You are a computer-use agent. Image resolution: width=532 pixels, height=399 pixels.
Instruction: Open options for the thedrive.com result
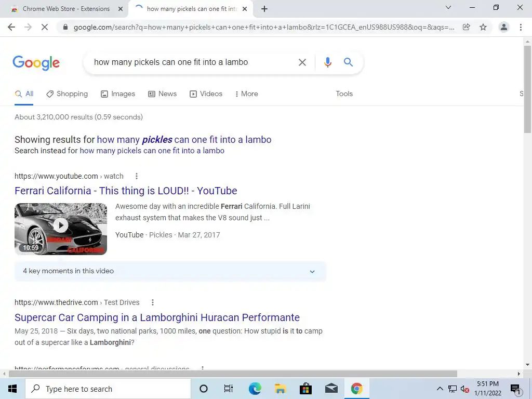point(152,302)
